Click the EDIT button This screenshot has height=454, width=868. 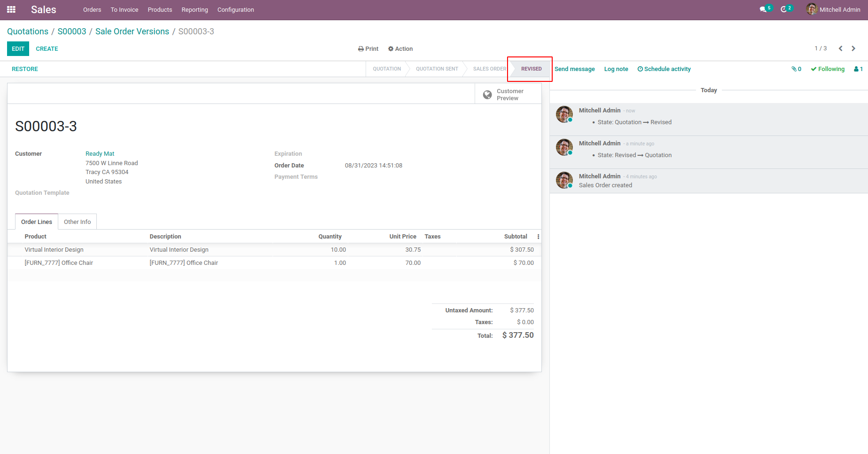pyautogui.click(x=18, y=49)
